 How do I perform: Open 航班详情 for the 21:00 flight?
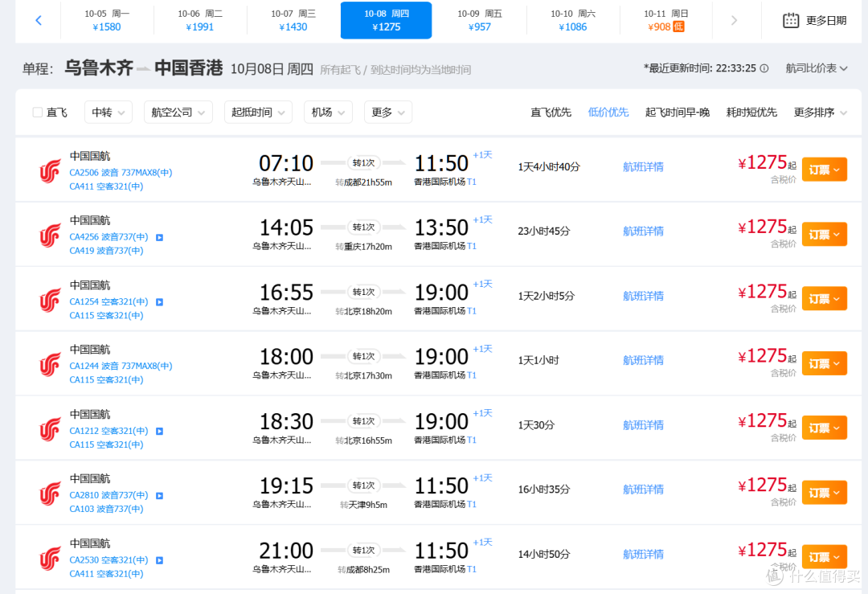pyautogui.click(x=643, y=554)
